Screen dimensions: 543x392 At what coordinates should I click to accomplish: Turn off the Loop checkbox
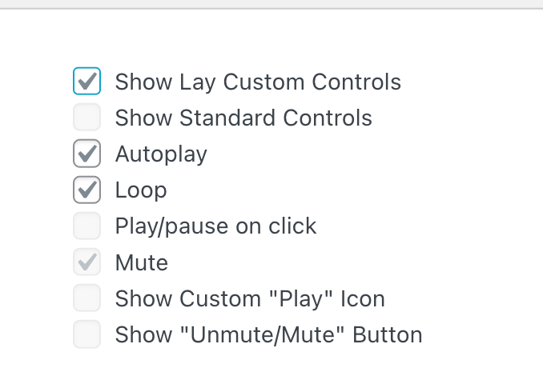(x=86, y=190)
